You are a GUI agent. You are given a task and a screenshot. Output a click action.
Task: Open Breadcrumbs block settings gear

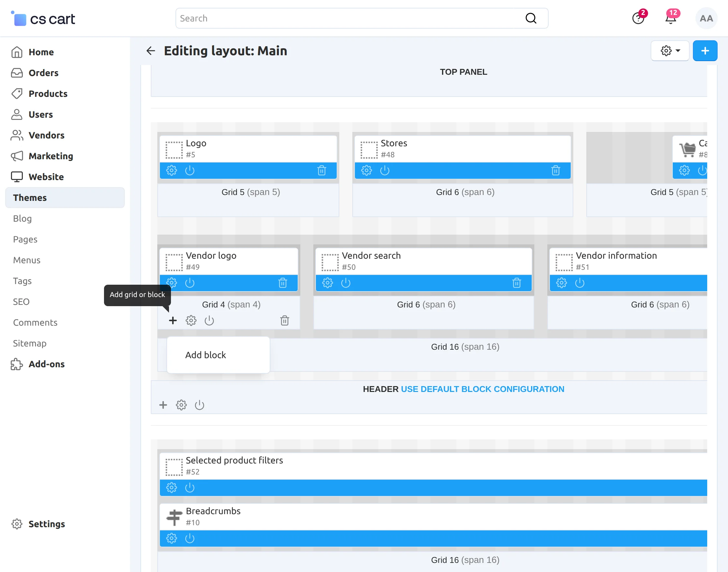point(172,538)
